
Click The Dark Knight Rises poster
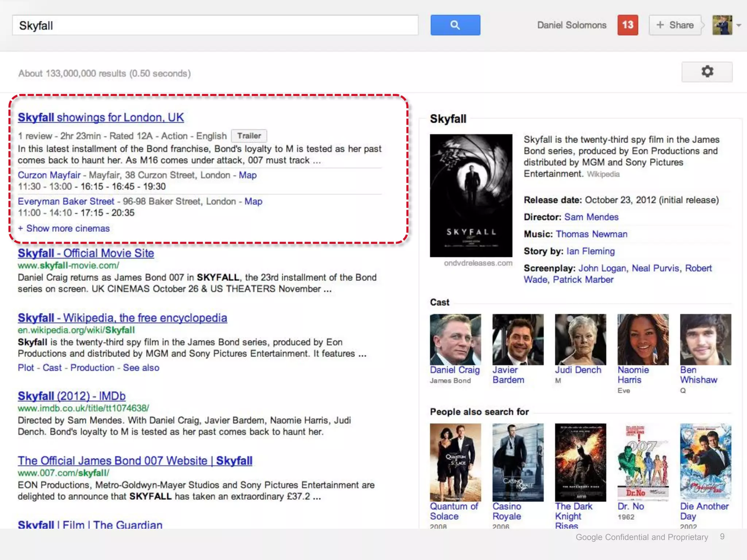pyautogui.click(x=580, y=462)
